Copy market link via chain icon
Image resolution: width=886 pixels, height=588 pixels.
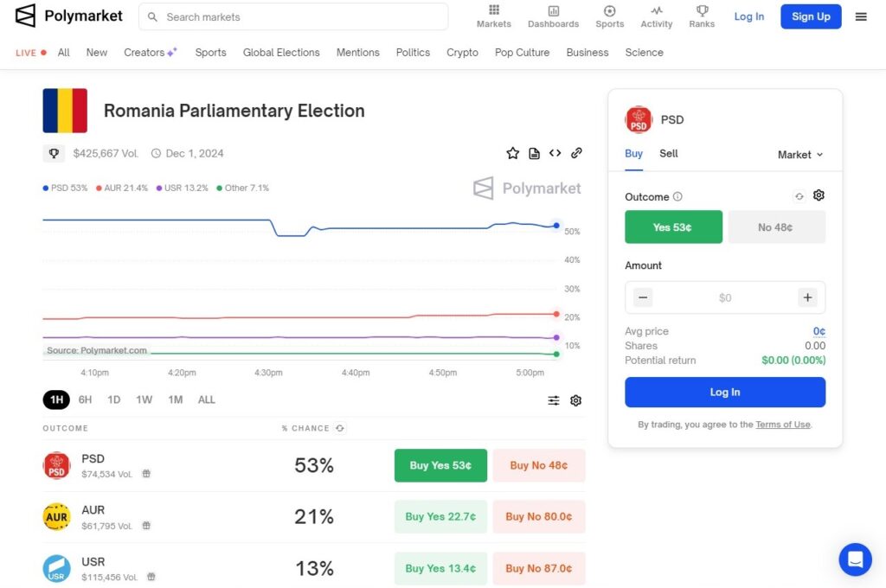click(576, 153)
